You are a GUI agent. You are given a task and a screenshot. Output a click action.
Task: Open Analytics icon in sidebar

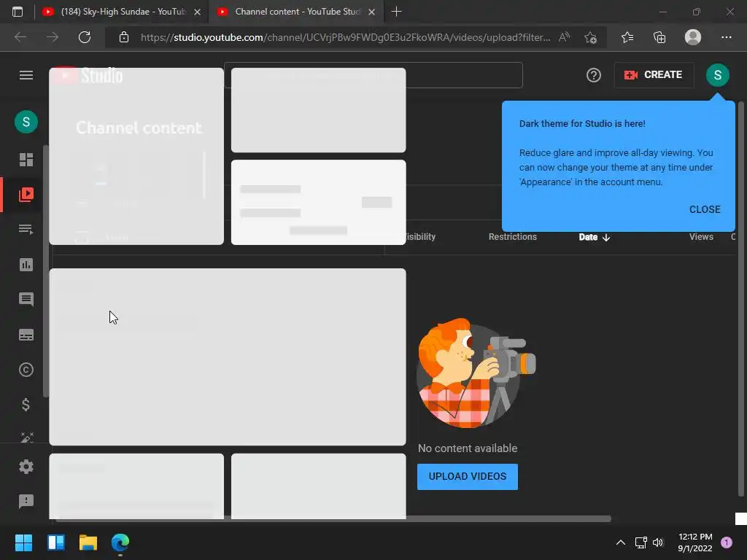coord(26,265)
